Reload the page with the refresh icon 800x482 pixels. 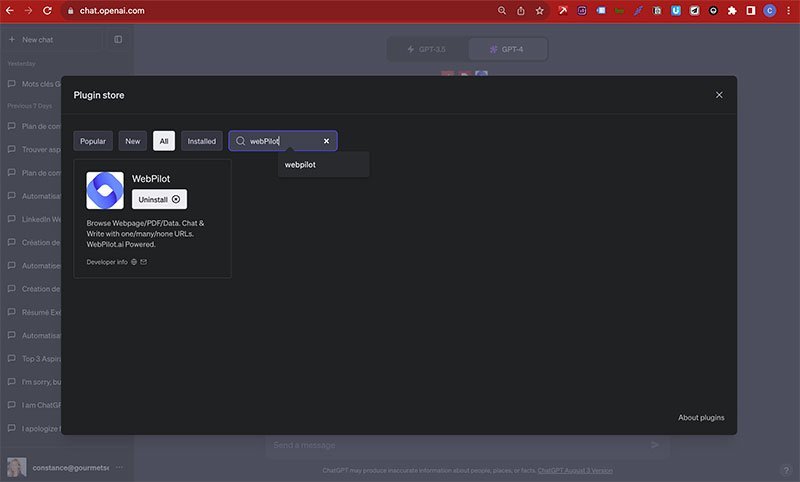(47, 10)
